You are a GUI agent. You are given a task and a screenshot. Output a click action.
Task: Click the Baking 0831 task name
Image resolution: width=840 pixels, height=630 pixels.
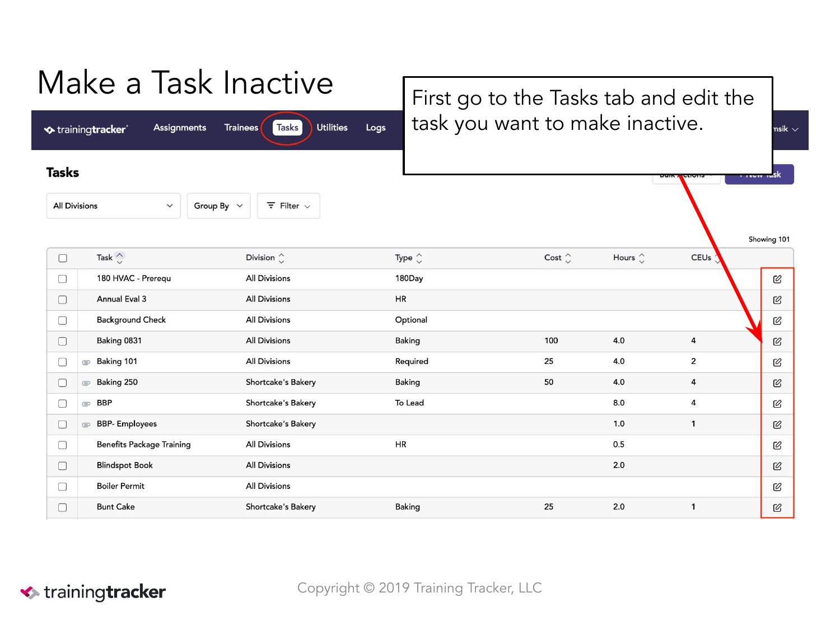pos(119,340)
